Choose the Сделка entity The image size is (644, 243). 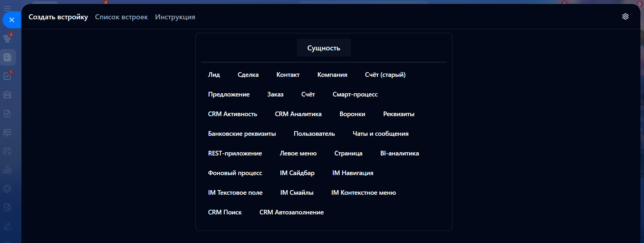tap(248, 75)
